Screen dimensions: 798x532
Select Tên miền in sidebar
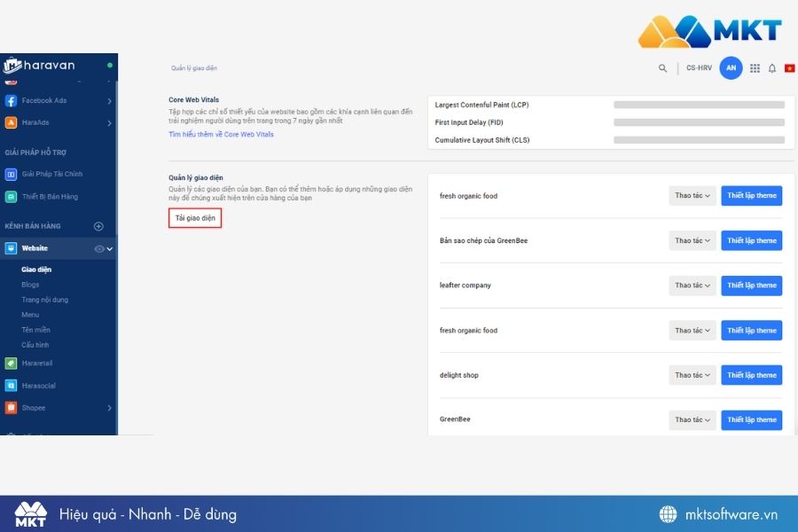35,330
